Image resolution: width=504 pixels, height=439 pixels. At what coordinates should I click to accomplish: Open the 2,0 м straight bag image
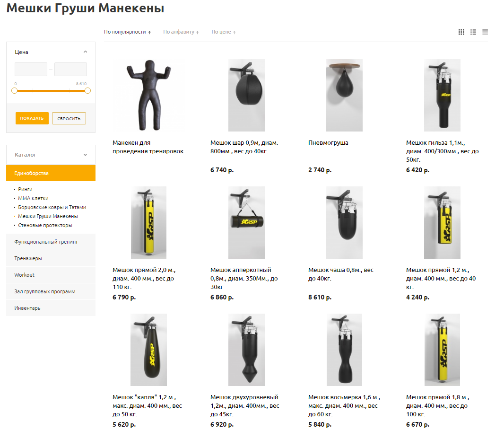148,222
